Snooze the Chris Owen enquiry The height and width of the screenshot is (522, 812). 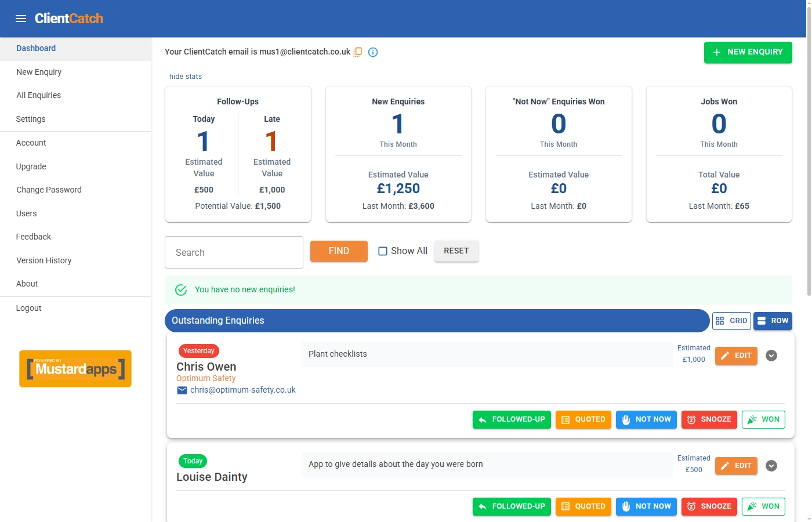(709, 419)
